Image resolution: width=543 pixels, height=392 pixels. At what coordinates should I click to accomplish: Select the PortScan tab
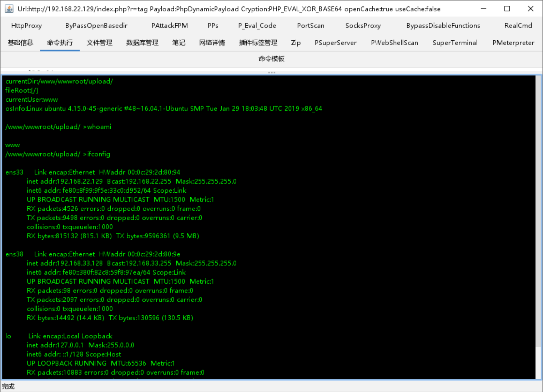pyautogui.click(x=311, y=26)
